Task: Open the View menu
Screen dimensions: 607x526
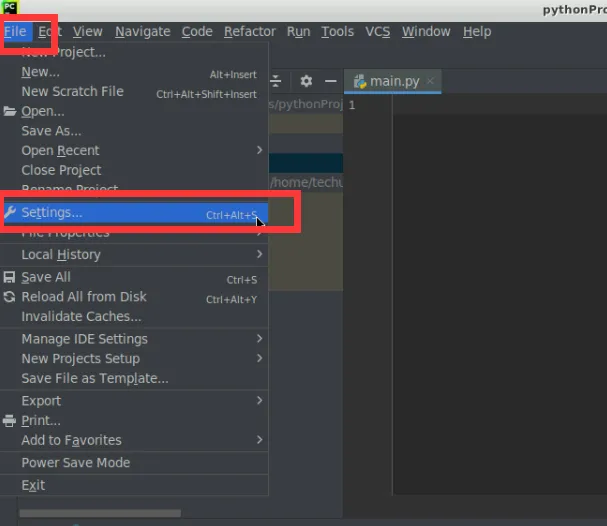Action: 87,31
